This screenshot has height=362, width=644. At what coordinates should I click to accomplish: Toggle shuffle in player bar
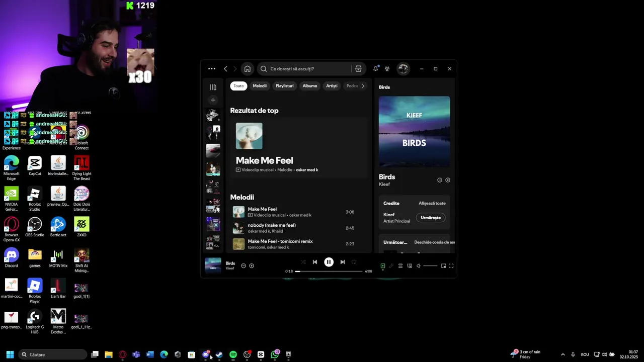coord(303,262)
